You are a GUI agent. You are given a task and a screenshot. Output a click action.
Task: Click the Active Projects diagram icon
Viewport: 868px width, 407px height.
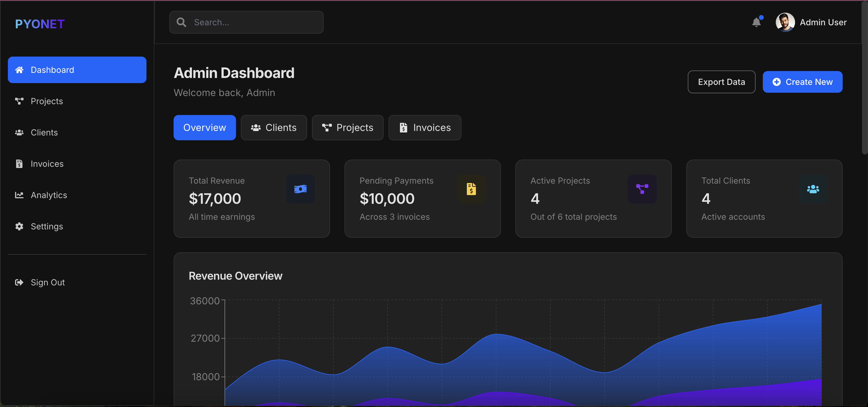[x=642, y=189]
